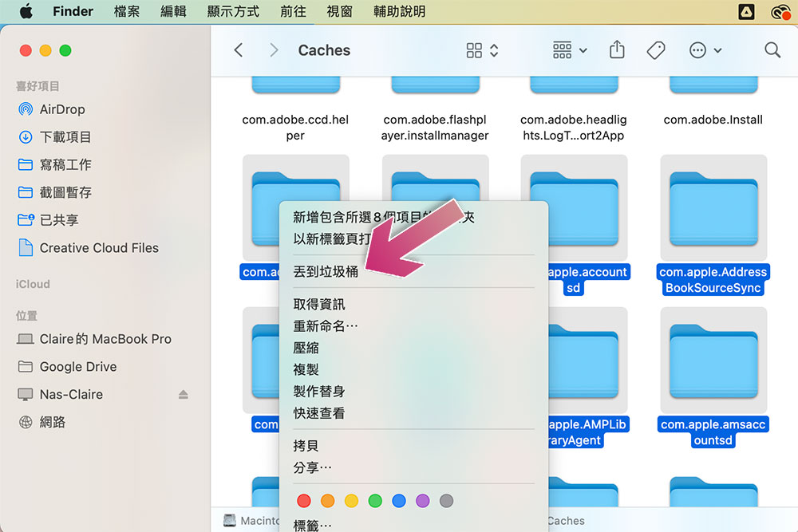Apply the red color tag
Screen dimensions: 798x532
click(x=304, y=501)
